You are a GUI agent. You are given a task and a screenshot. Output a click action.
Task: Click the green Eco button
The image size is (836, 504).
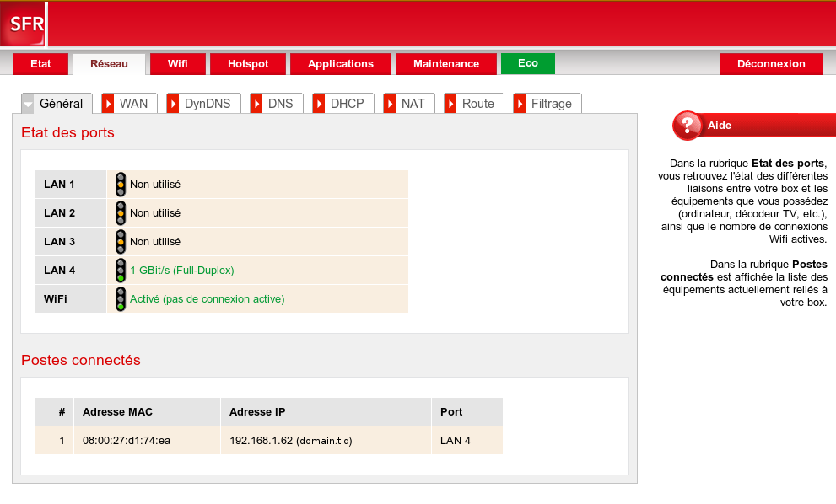pyautogui.click(x=528, y=63)
